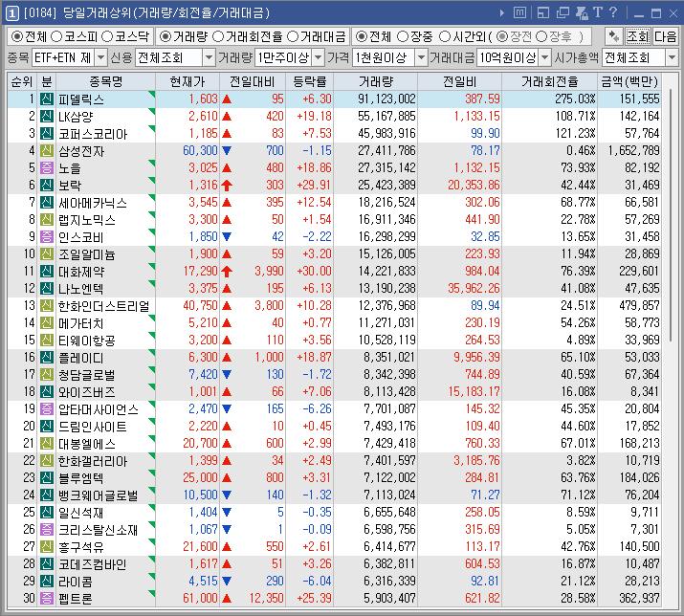Click price cell 60,300 for 삼성전자

[x=200, y=150]
